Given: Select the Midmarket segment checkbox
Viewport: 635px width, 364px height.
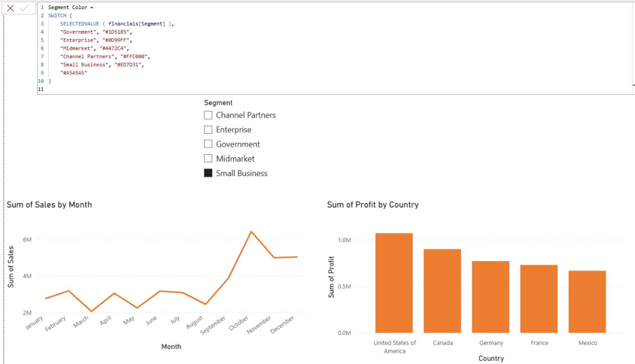Looking at the screenshot, I should [x=208, y=159].
